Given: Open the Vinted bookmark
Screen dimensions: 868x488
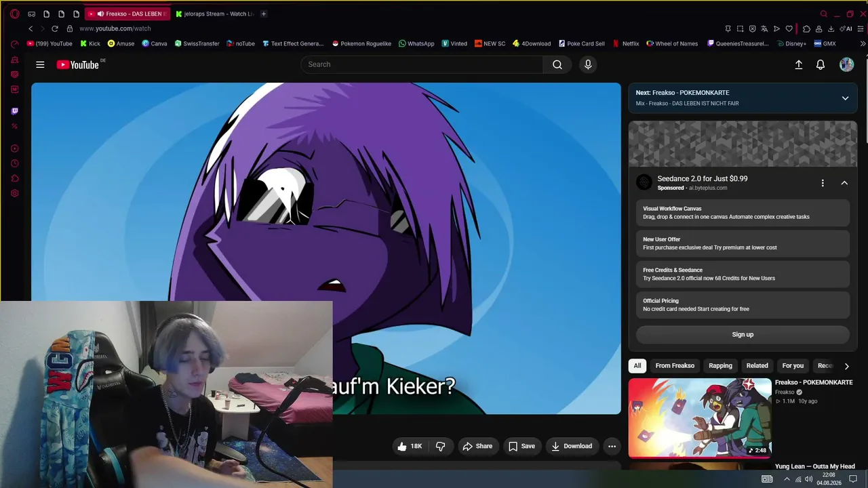Looking at the screenshot, I should pyautogui.click(x=454, y=43).
